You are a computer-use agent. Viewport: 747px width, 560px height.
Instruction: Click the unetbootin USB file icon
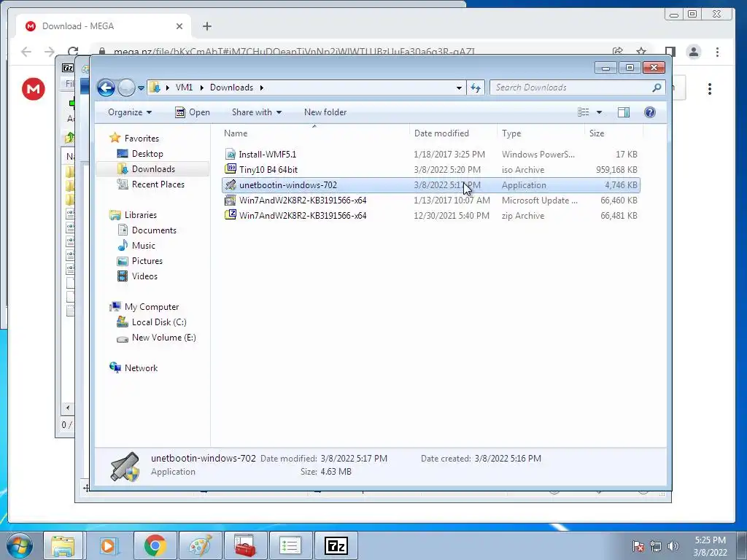tap(231, 184)
